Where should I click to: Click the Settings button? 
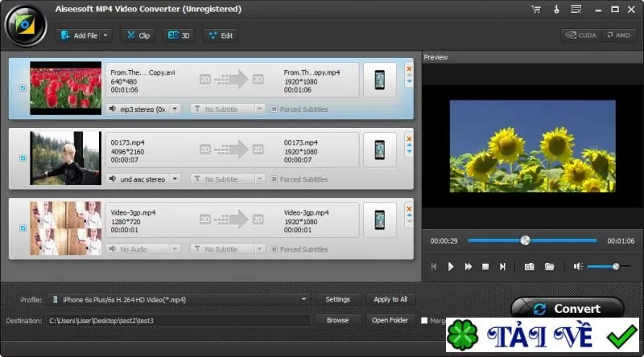[337, 300]
